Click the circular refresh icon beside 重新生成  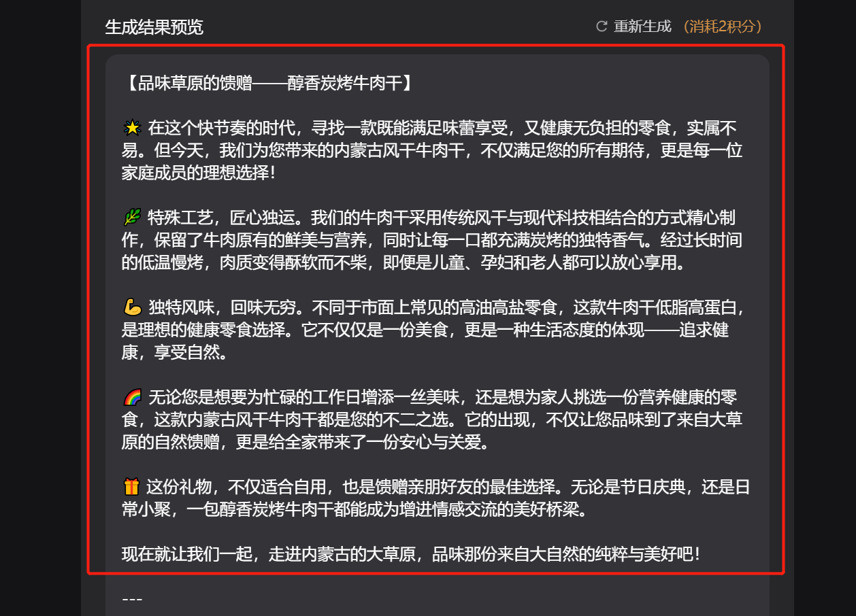[x=602, y=27]
